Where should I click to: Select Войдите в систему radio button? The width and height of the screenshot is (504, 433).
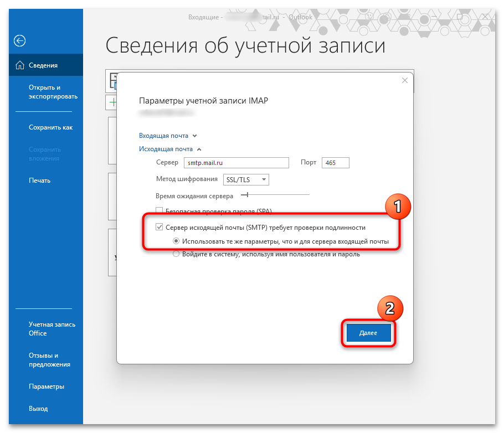point(176,254)
